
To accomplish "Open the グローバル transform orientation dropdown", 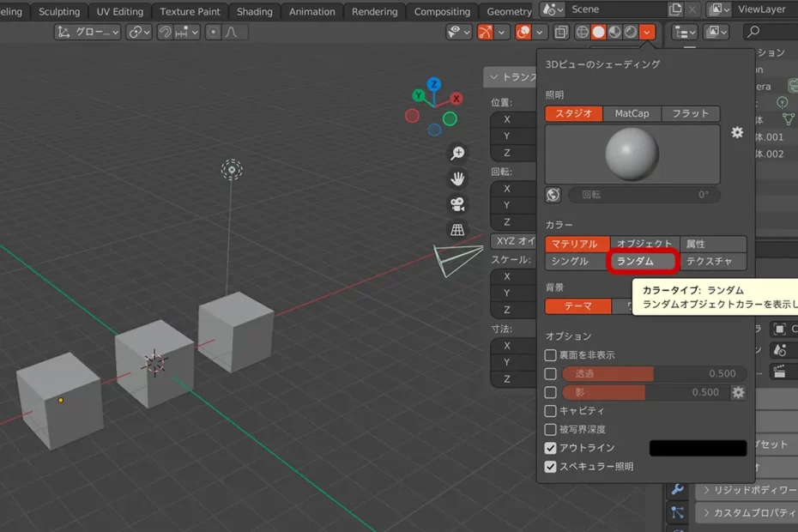I will coord(88,33).
